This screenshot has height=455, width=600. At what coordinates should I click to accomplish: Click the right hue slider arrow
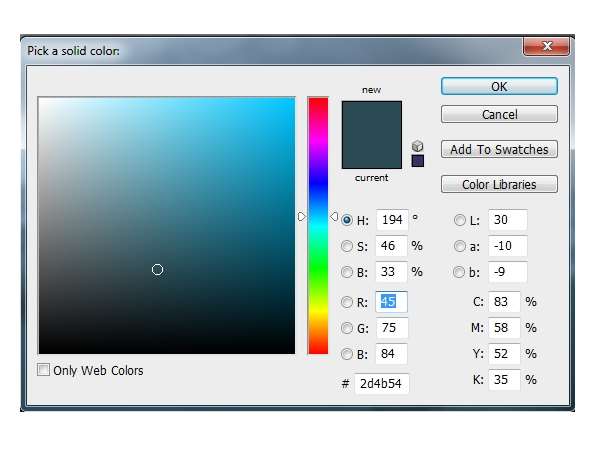click(334, 217)
